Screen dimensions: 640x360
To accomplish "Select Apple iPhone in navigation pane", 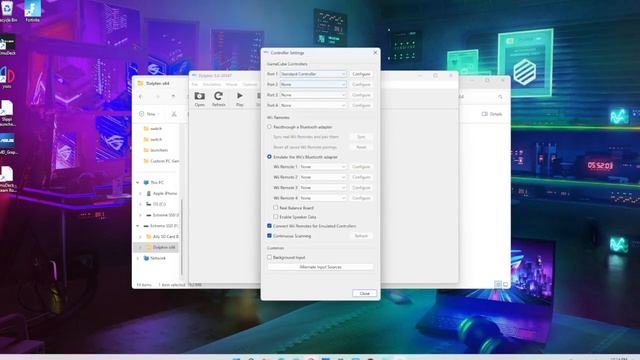I will [x=162, y=193].
